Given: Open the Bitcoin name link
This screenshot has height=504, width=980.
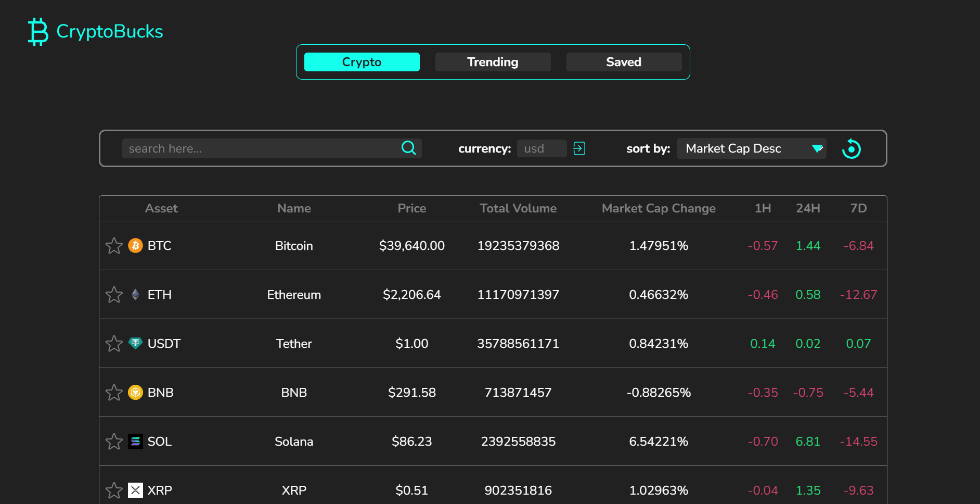Looking at the screenshot, I should pyautogui.click(x=294, y=246).
